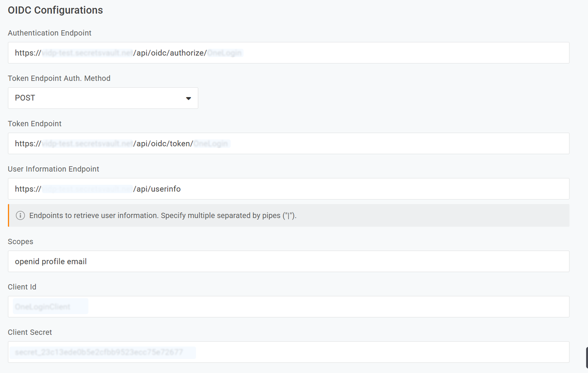This screenshot has width=588, height=373.
Task: Click the Authentication Endpoint label
Action: (x=49, y=33)
